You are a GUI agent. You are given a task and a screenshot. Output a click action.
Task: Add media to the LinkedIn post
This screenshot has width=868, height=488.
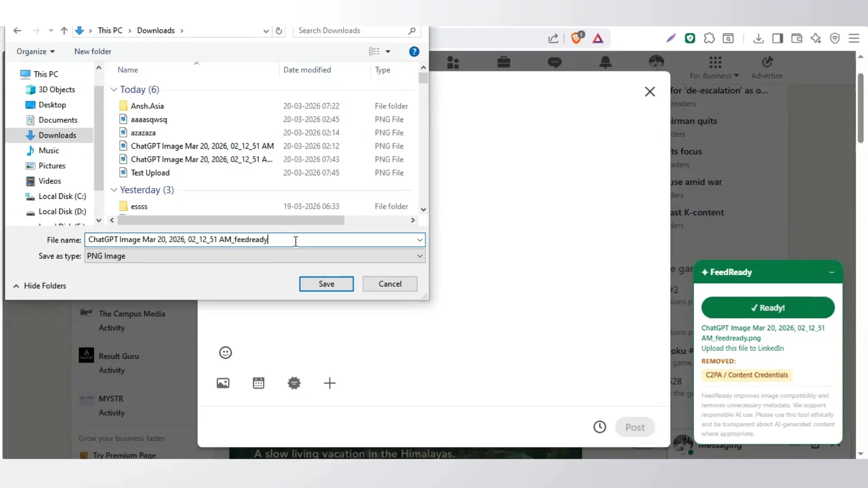coord(223,383)
